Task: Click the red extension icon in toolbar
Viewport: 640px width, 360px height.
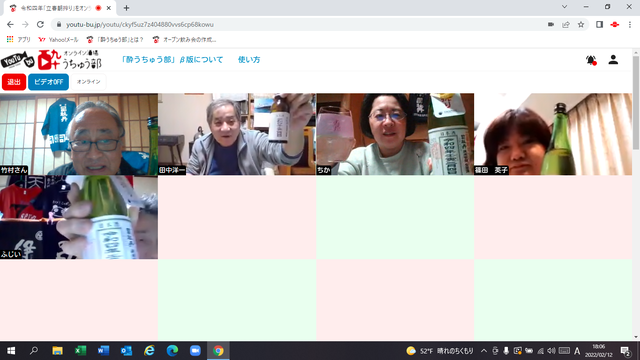Action: [615, 24]
